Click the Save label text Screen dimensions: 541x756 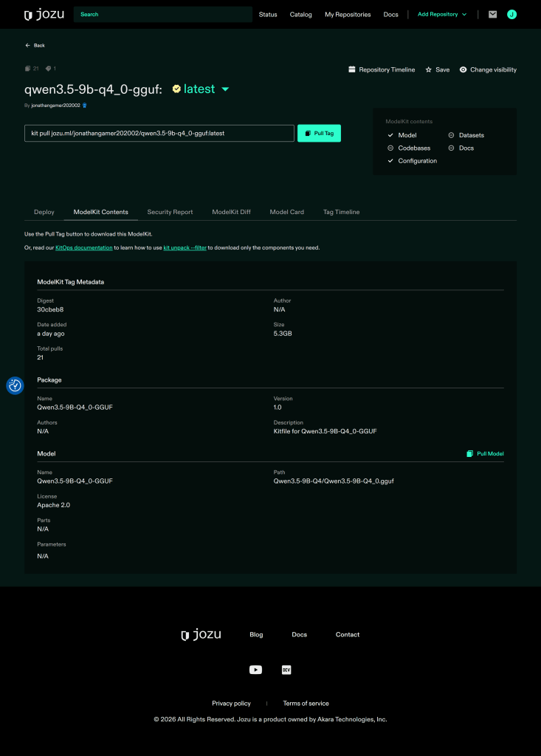[443, 69]
